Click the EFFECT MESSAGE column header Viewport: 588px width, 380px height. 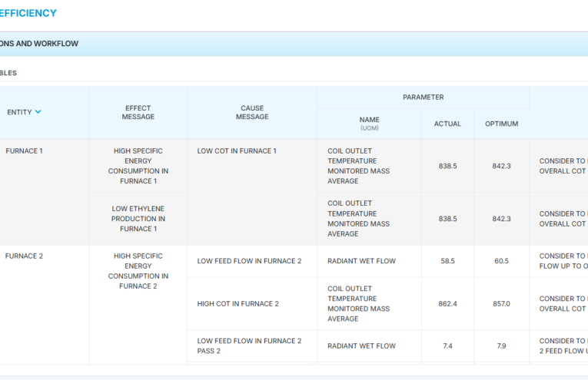(138, 112)
